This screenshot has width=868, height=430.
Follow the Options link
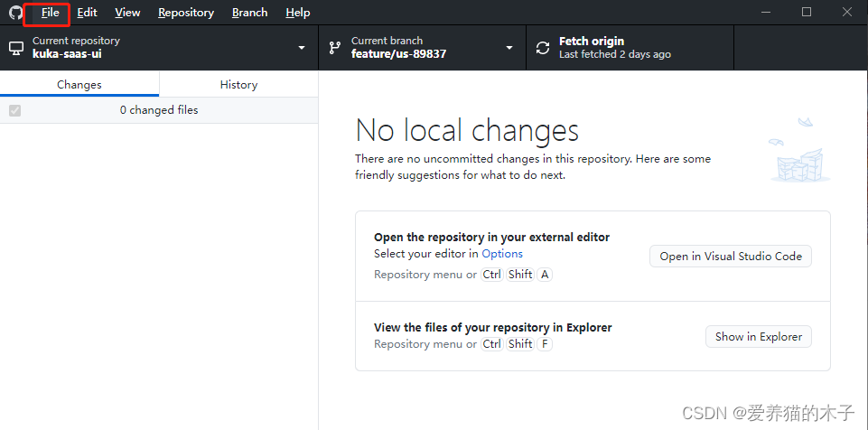click(502, 254)
